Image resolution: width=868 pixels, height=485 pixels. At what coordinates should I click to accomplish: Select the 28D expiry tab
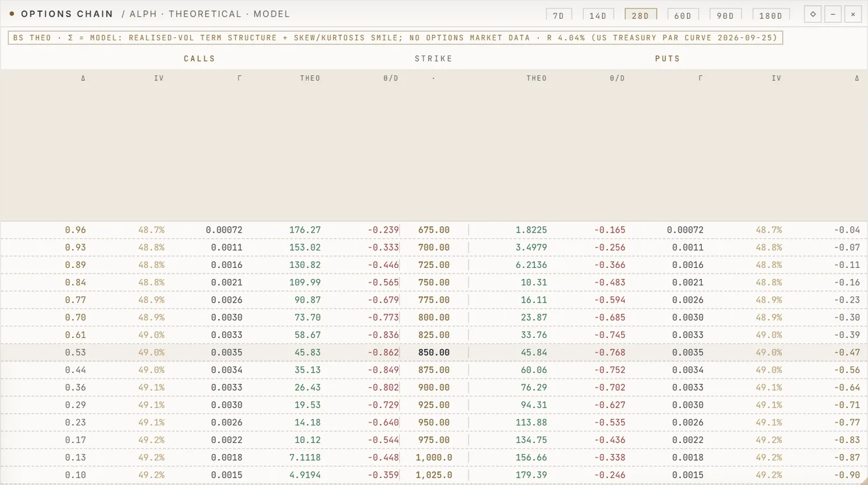point(640,15)
